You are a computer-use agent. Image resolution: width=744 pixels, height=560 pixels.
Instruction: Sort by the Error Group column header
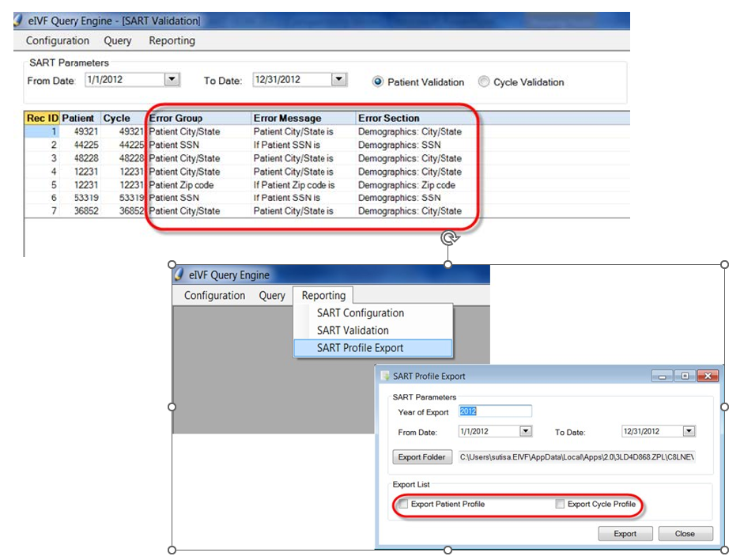coord(176,118)
